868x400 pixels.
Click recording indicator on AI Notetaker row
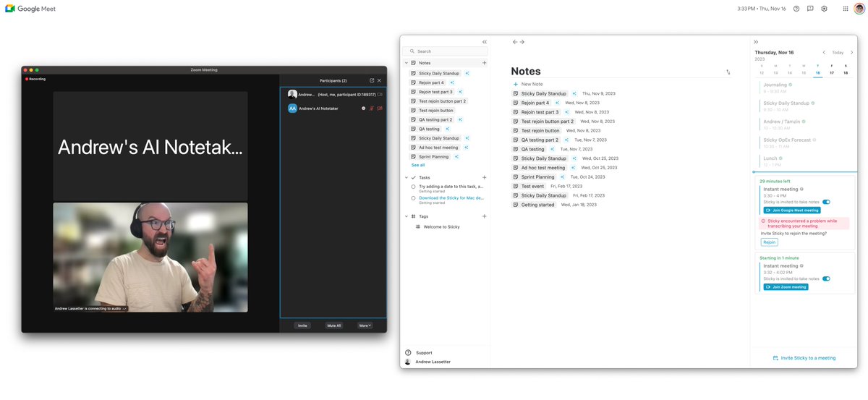coord(364,108)
